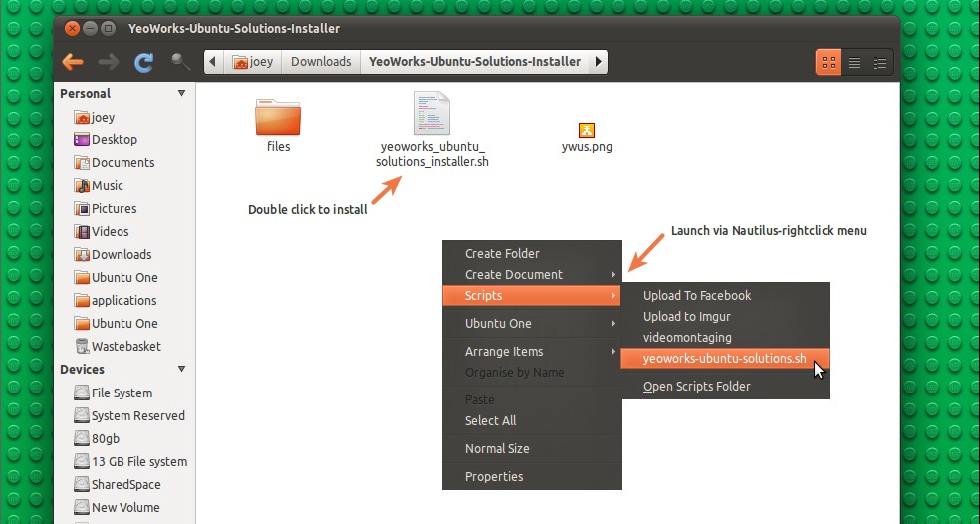Choose Create Folder in context menu
Image resolution: width=980 pixels, height=524 pixels.
(532, 253)
